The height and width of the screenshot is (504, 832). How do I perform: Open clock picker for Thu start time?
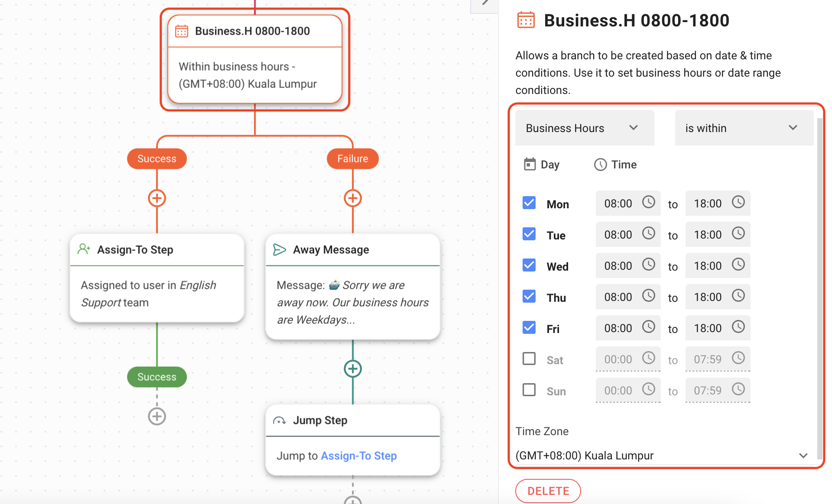coord(649,296)
